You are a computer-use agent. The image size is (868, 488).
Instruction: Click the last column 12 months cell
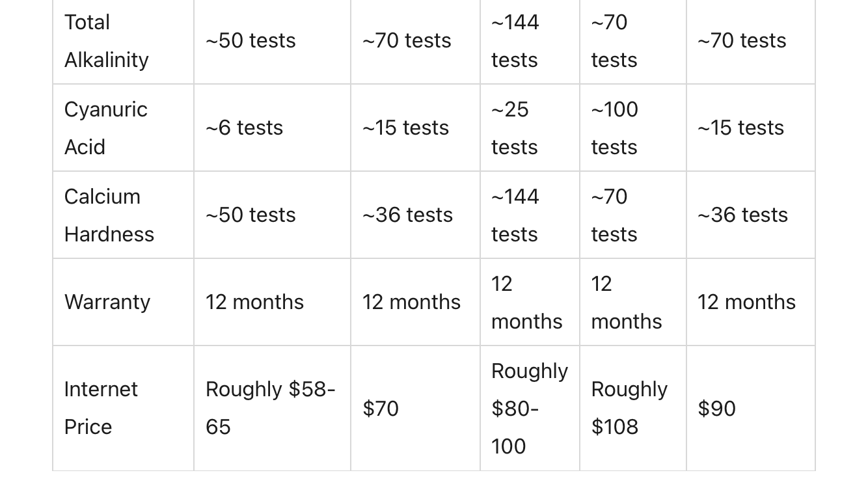[x=751, y=302]
